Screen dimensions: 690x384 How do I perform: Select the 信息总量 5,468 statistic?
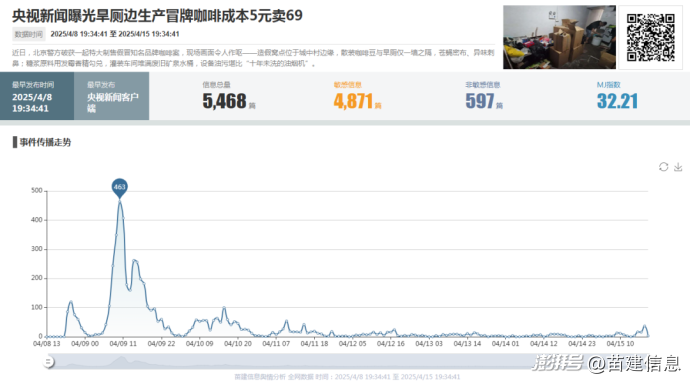(228, 96)
